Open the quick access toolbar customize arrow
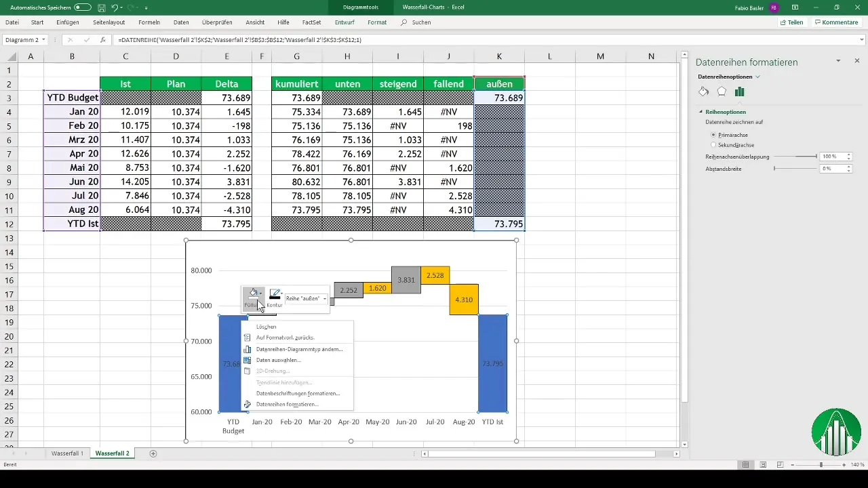This screenshot has height=488, width=868. (x=146, y=7)
